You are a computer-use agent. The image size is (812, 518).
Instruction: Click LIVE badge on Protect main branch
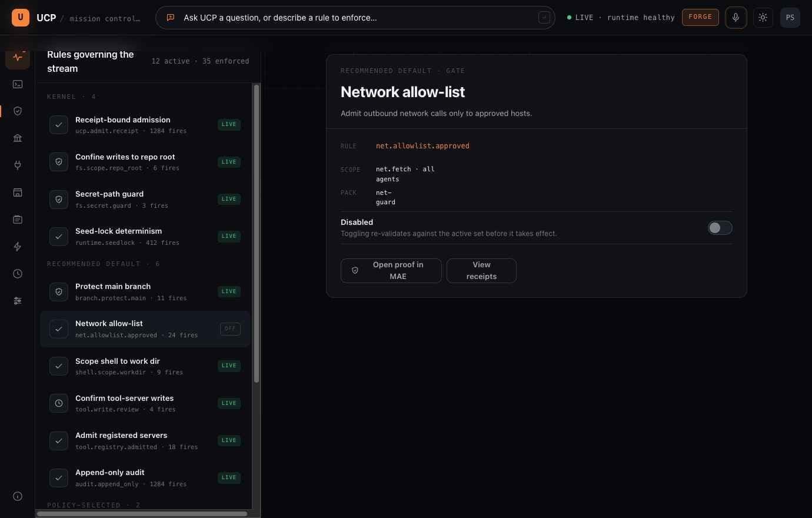229,291
